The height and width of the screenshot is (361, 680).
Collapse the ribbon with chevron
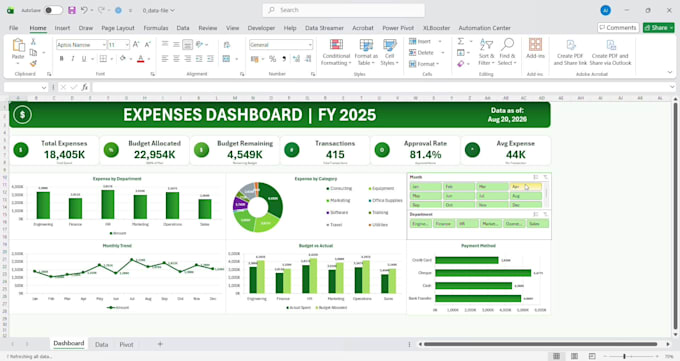pyautogui.click(x=670, y=72)
